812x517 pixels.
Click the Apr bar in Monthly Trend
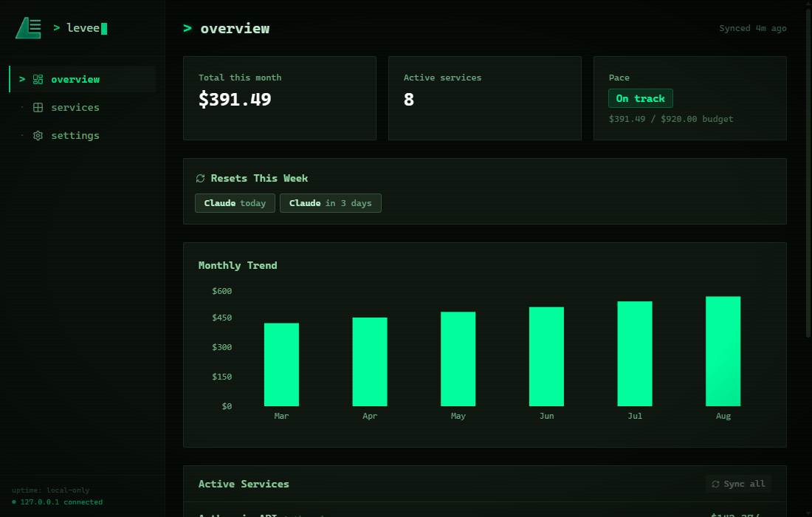370,362
